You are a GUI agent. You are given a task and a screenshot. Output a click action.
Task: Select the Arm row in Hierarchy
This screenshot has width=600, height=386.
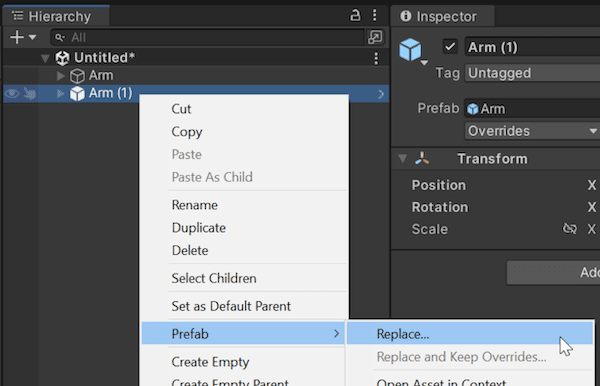(x=196, y=76)
